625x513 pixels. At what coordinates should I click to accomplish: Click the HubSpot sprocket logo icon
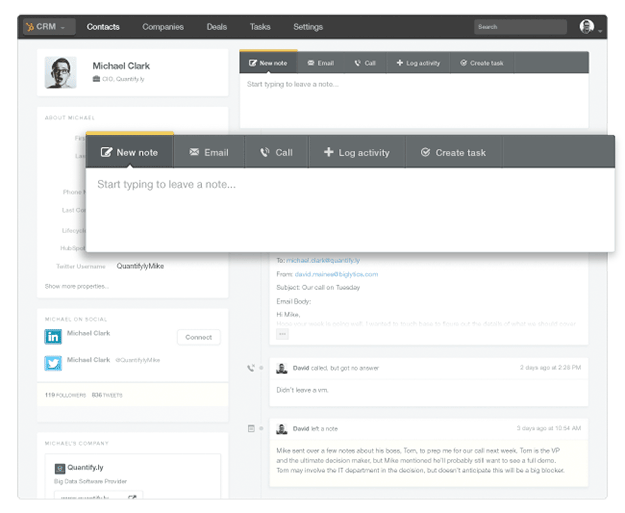point(30,27)
